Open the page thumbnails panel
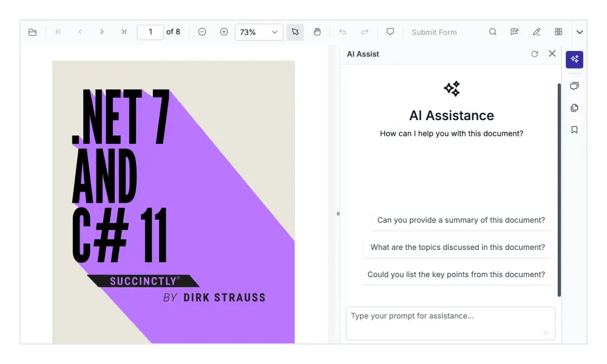 [x=574, y=107]
